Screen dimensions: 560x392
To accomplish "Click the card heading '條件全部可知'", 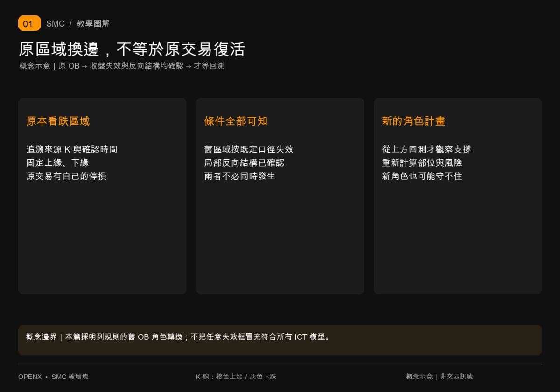I will click(236, 121).
